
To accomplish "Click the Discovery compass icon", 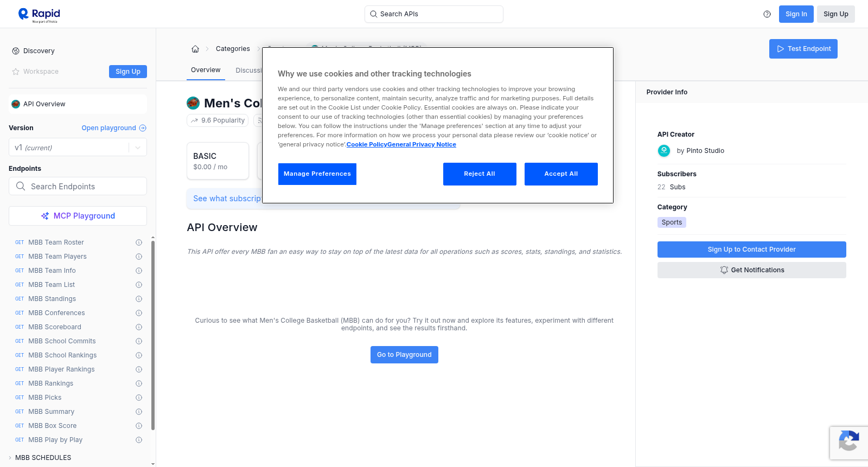I will click(x=16, y=51).
